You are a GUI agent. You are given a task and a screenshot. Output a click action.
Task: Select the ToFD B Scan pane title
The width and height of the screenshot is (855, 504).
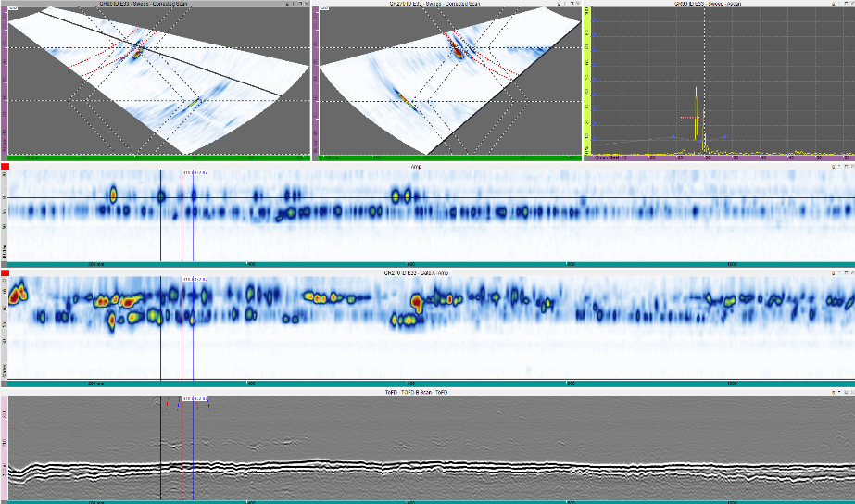[x=416, y=392]
